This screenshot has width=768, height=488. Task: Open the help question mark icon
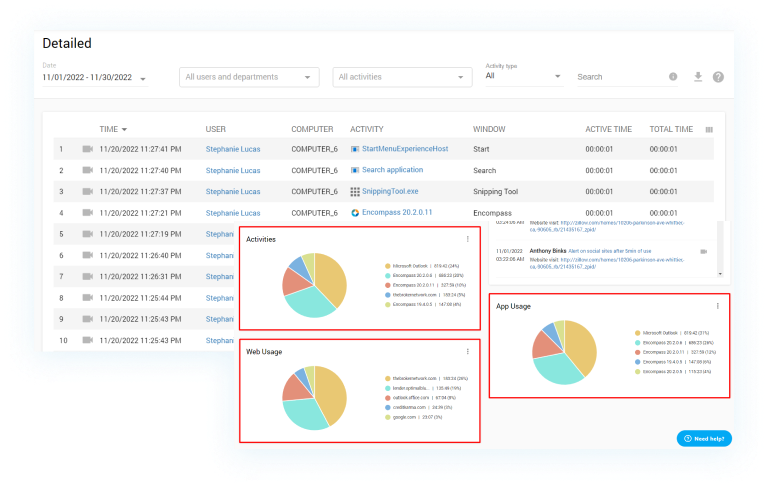tap(718, 77)
